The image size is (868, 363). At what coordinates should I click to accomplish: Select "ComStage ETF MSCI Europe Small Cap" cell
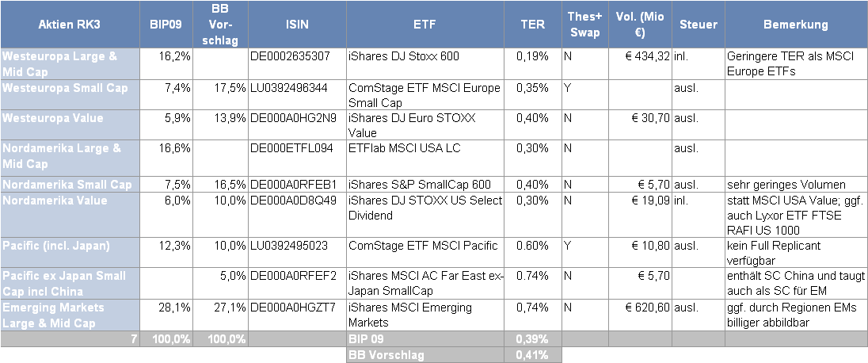[424, 94]
